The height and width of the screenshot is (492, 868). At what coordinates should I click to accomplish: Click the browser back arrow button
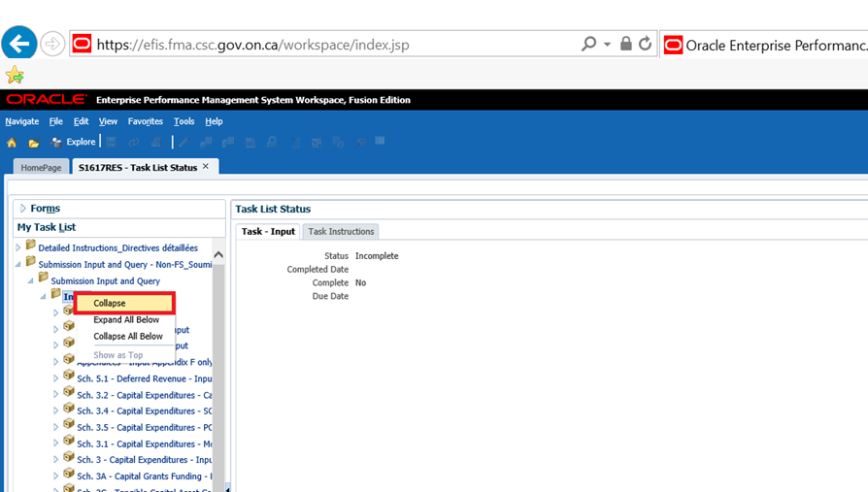19,44
